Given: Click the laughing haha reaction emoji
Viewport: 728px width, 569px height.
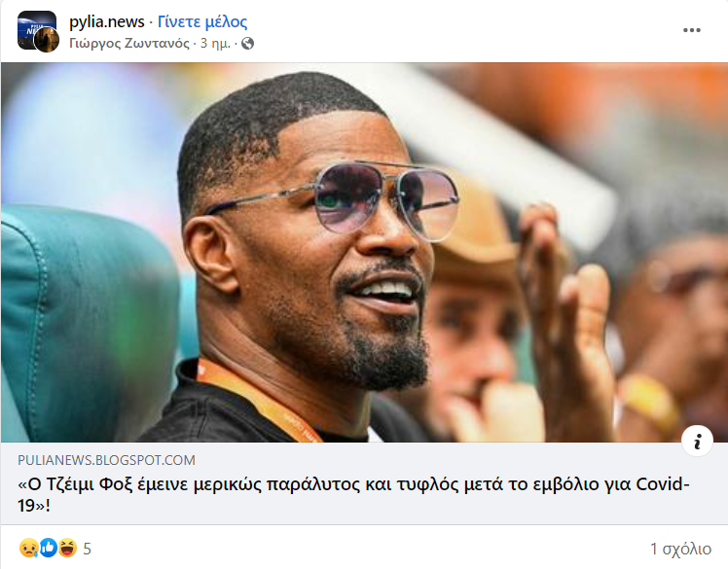Looking at the screenshot, I should pyautogui.click(x=67, y=549).
